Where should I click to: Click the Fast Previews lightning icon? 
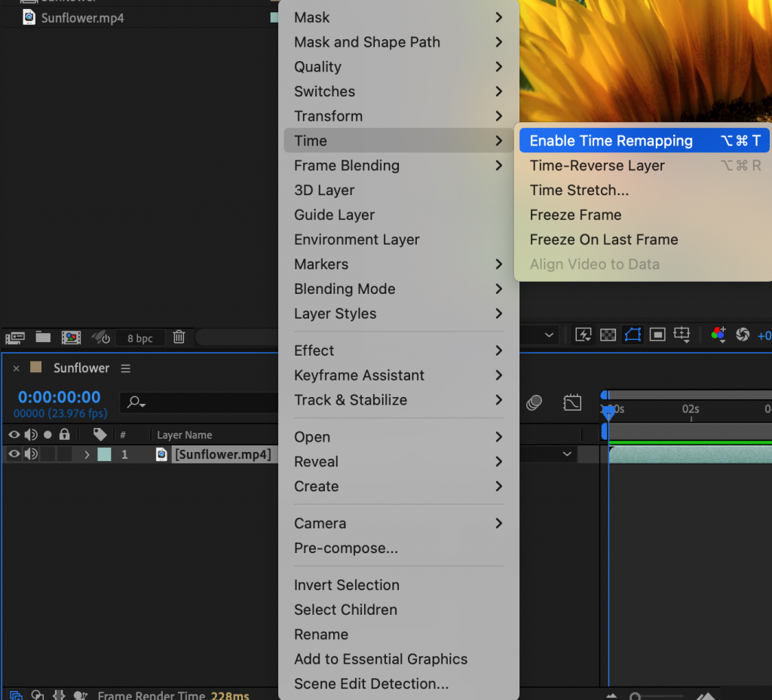pyautogui.click(x=582, y=334)
